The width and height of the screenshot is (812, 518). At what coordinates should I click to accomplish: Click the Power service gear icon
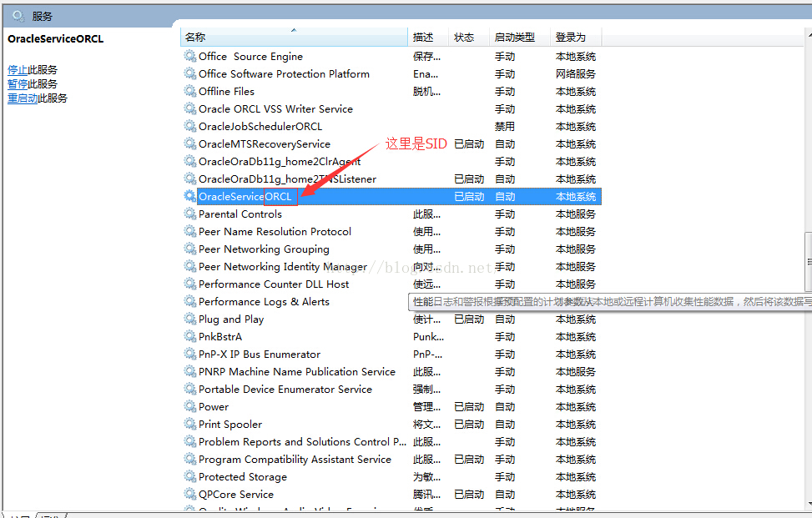pos(190,407)
